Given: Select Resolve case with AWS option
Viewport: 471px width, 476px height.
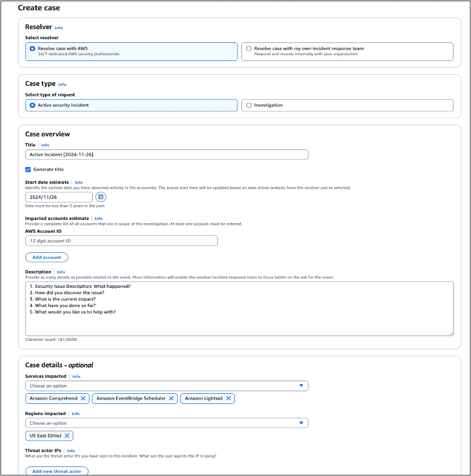Looking at the screenshot, I should (32, 48).
